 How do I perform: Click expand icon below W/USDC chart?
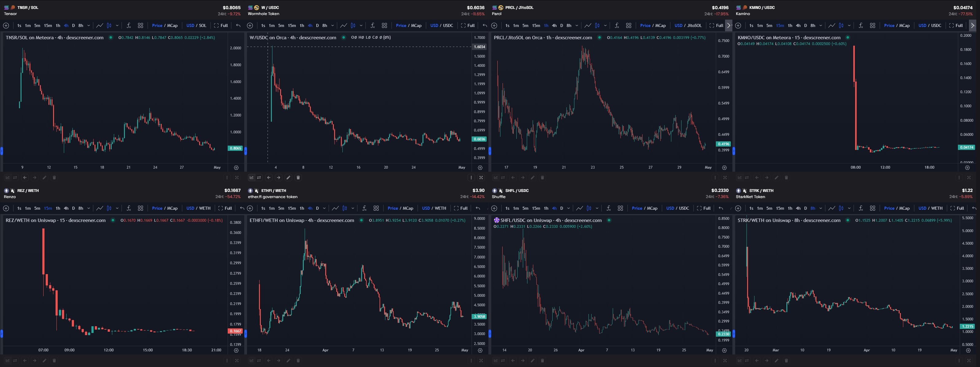point(481,178)
